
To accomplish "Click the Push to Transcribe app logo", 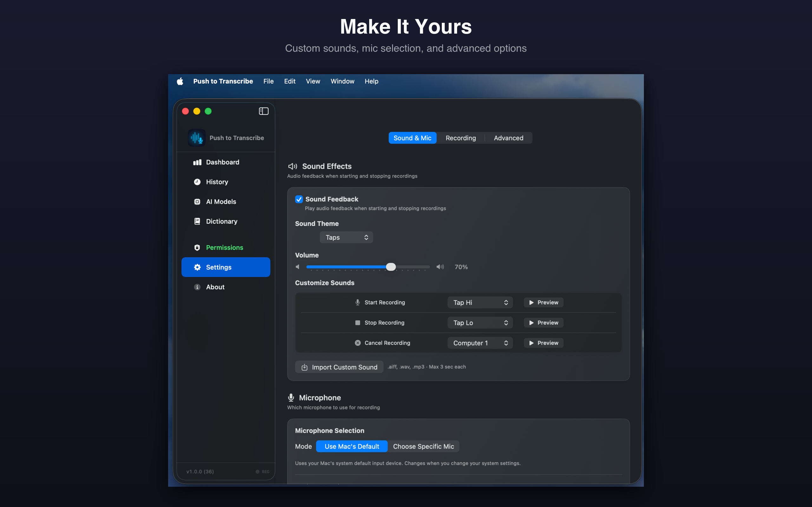I will point(197,138).
